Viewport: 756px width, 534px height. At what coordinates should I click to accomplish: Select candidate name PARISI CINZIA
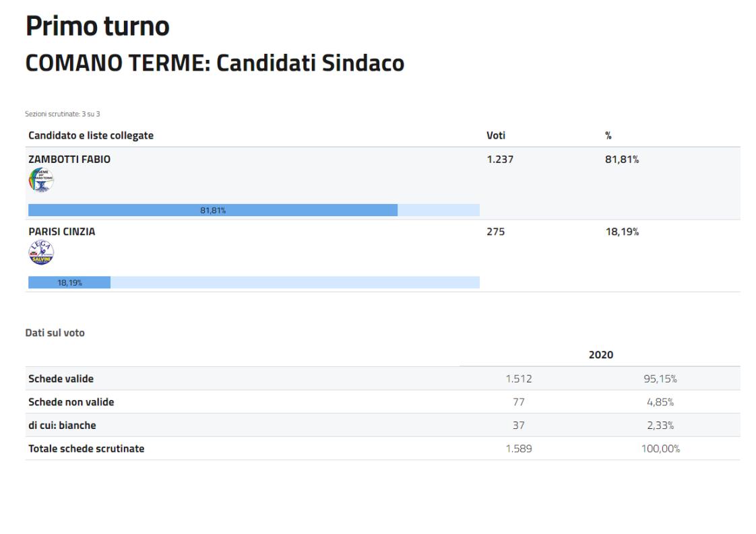(62, 232)
